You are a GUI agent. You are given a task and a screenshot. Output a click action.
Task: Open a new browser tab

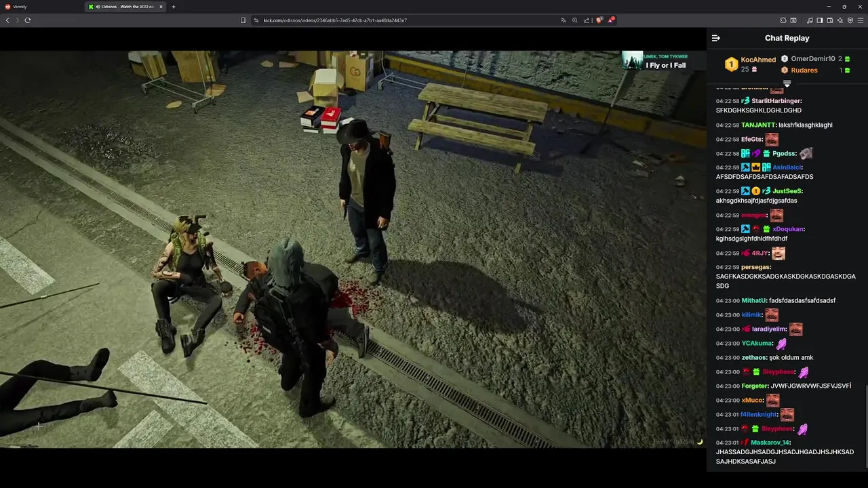pyautogui.click(x=174, y=7)
